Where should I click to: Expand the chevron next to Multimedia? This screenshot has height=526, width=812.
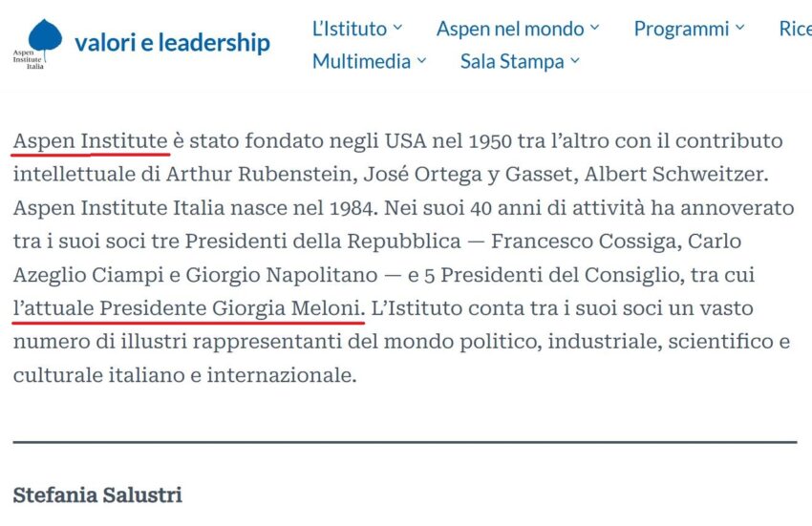pyautogui.click(x=421, y=60)
